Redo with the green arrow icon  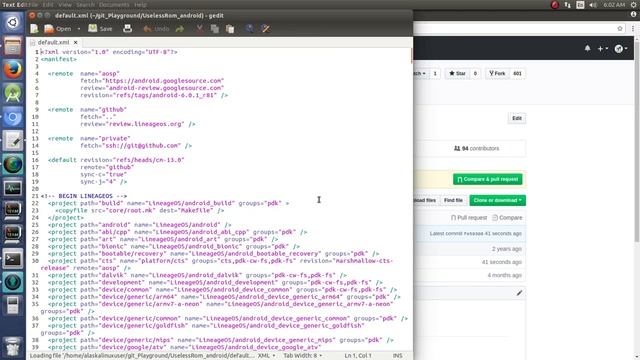[180, 29]
